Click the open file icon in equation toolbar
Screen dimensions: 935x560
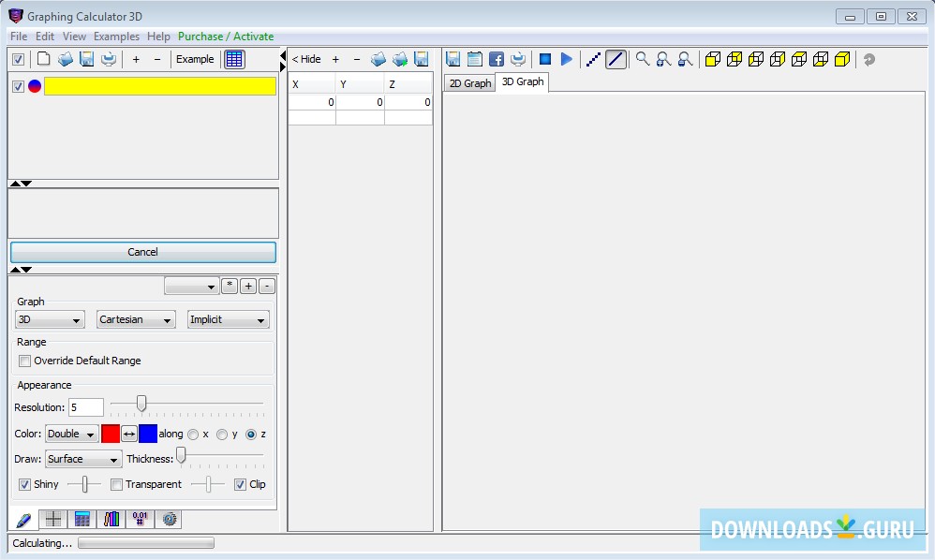click(x=65, y=58)
